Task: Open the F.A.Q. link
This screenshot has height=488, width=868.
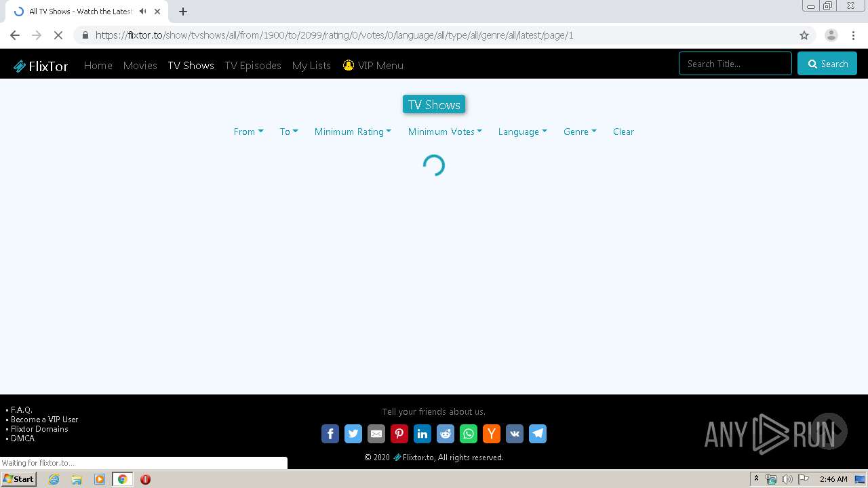Action: pyautogui.click(x=21, y=410)
